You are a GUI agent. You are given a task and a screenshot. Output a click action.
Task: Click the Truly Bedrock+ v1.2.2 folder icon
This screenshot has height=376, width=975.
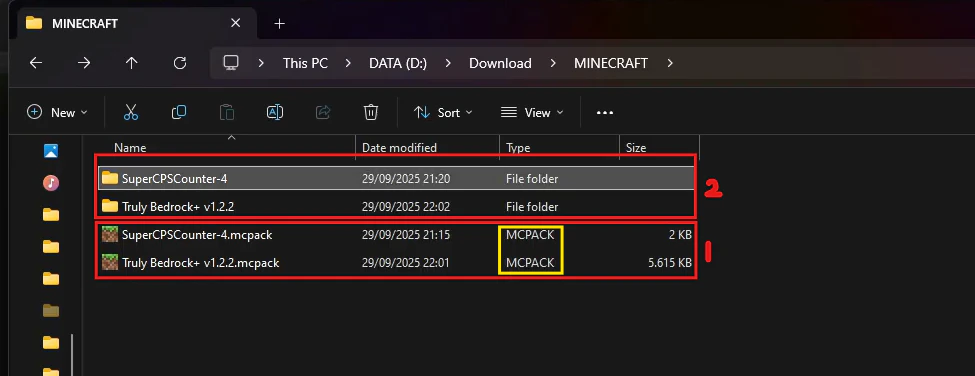(x=110, y=206)
